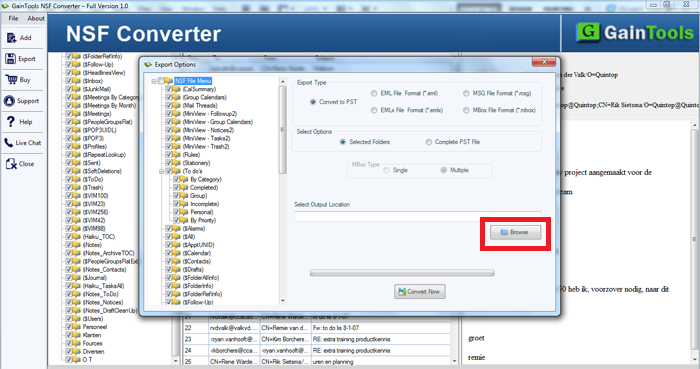Click the conversion progress bar
The height and width of the screenshot is (369, 700).
coord(402,273)
